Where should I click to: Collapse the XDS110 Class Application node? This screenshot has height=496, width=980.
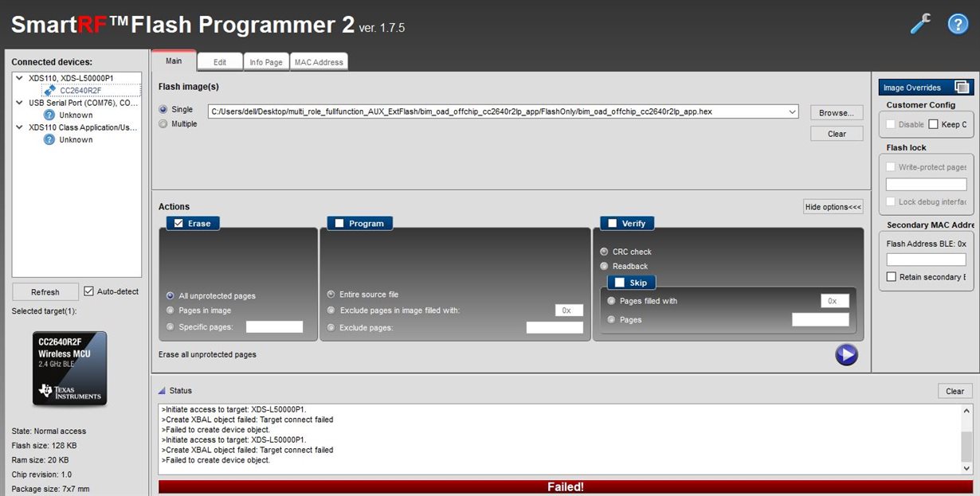[19, 127]
